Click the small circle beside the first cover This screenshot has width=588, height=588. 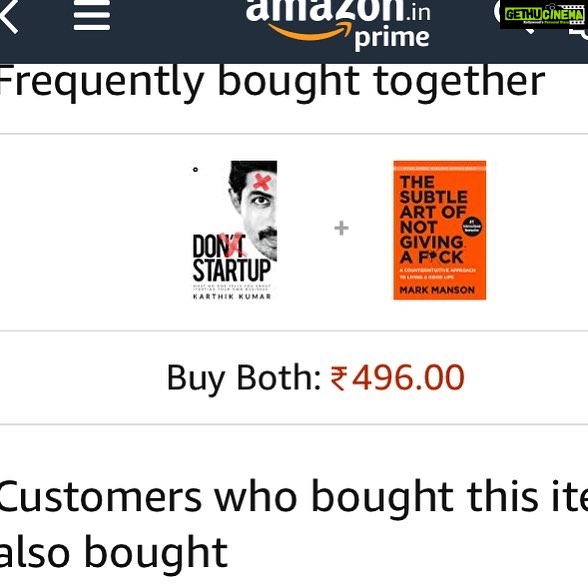(195, 170)
